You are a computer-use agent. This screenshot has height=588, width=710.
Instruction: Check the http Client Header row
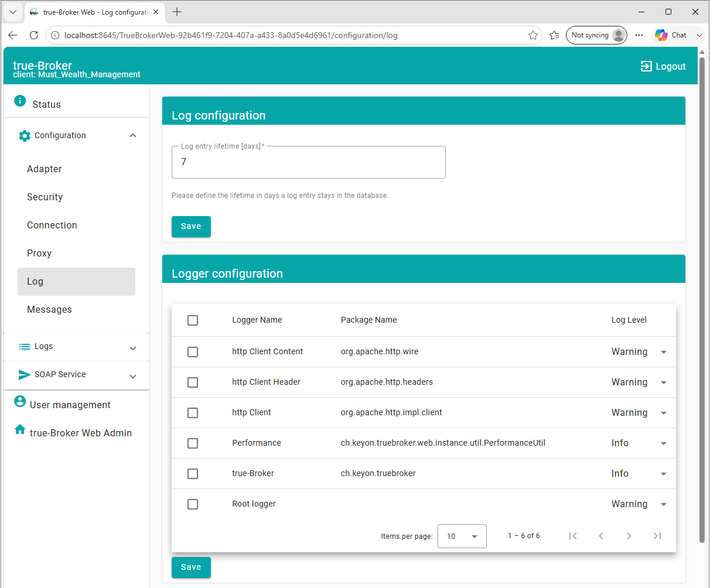click(193, 382)
